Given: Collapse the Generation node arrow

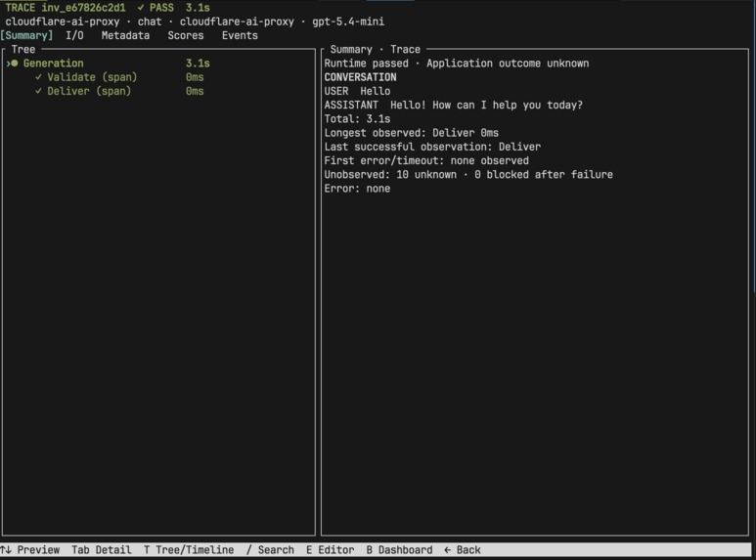Looking at the screenshot, I should click(x=8, y=64).
